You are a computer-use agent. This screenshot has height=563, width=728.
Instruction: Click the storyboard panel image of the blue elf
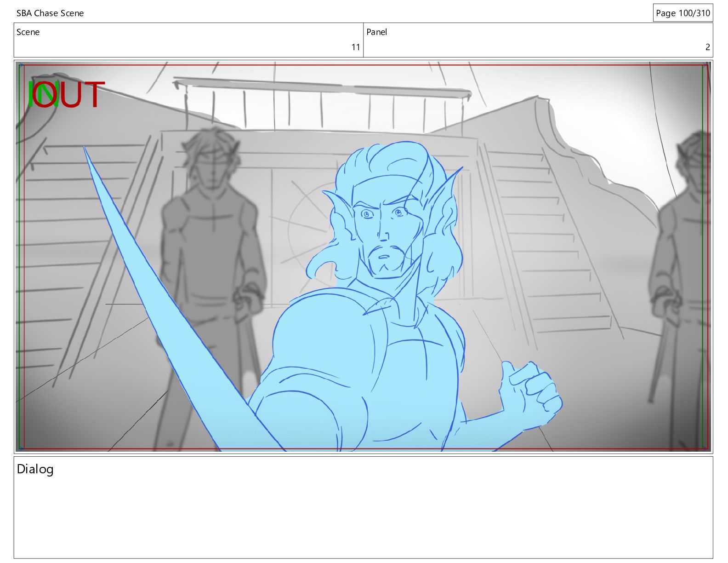(x=364, y=256)
